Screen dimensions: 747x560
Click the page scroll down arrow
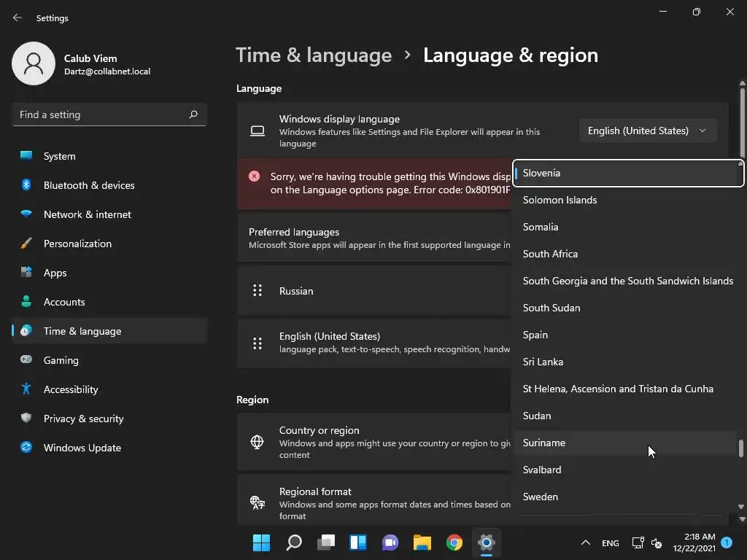[742, 518]
